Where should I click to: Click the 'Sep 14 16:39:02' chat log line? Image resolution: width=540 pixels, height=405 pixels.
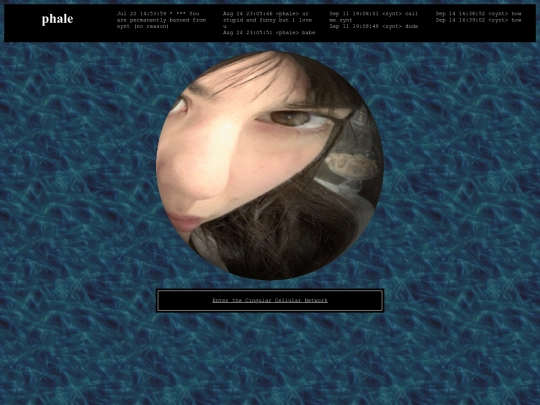pos(478,20)
